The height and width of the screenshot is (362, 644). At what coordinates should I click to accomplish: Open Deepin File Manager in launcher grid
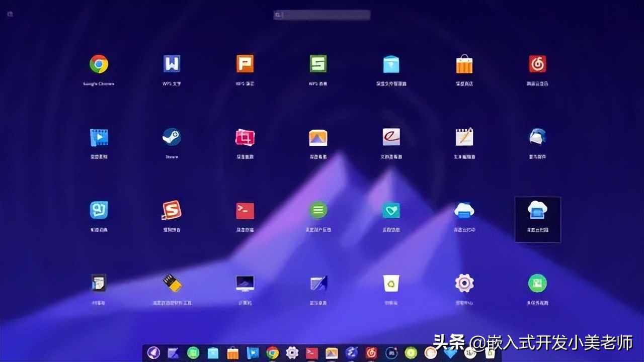[x=391, y=64]
